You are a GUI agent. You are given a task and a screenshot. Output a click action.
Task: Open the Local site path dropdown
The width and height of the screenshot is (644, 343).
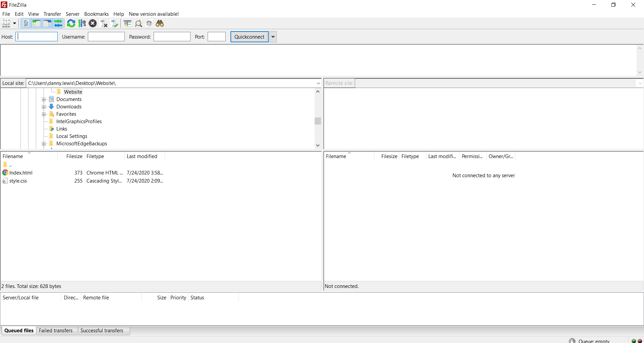point(318,83)
